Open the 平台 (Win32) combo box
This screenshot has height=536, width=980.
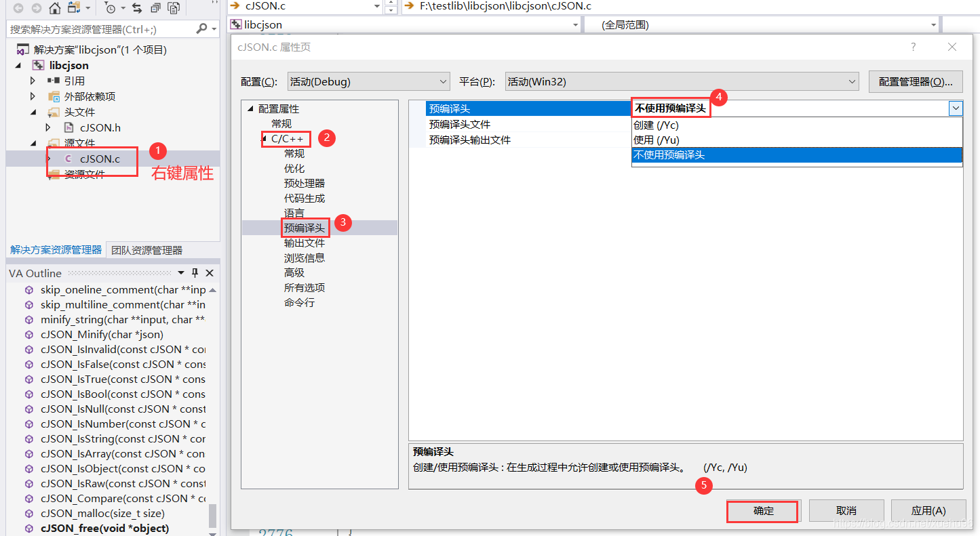tap(682, 81)
